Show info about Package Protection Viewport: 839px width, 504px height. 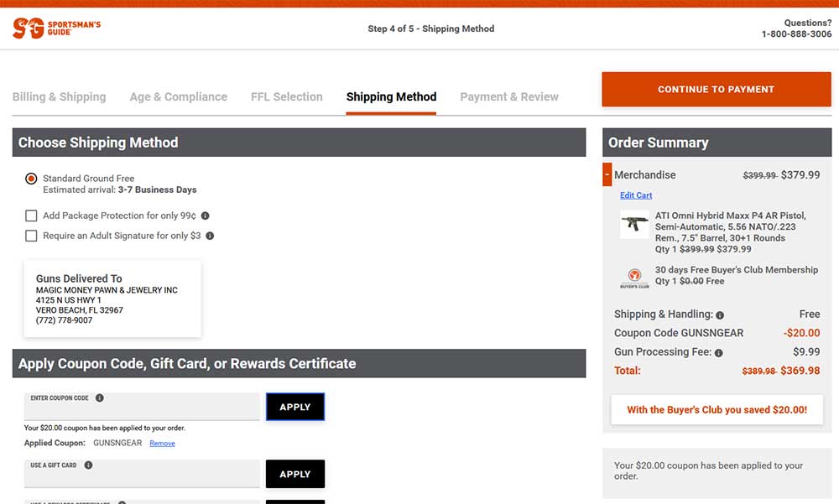pos(205,216)
